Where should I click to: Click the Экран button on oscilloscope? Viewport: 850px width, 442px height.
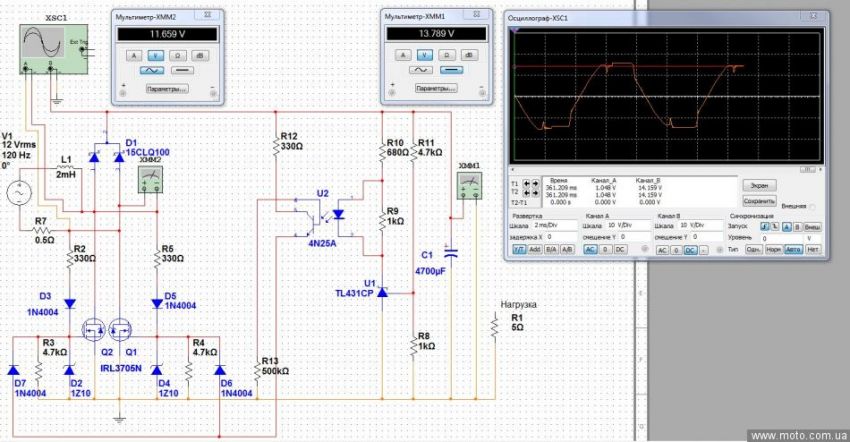[760, 185]
